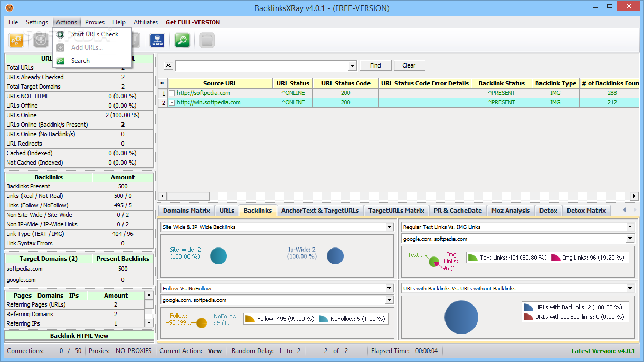Click the Pages panel scrollbar up arrow

click(149, 295)
